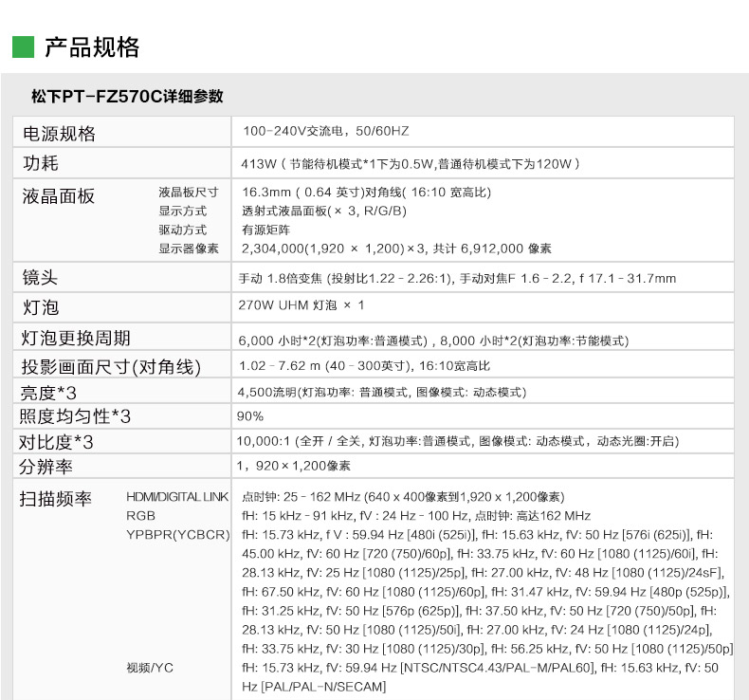Select the 4,500流明 brightness value
The width and height of the screenshot is (749, 700).
(382, 393)
